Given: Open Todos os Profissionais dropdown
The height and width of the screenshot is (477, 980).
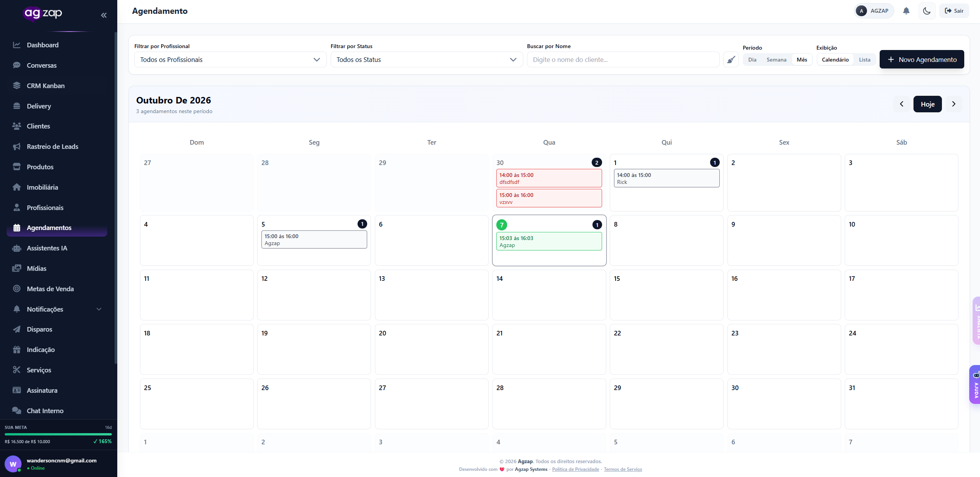Looking at the screenshot, I should coord(230,60).
